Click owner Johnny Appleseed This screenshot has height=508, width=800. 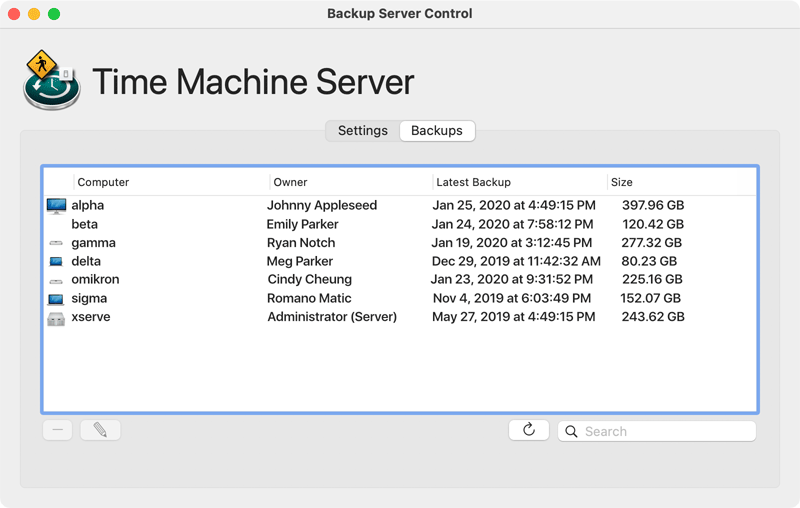point(322,206)
